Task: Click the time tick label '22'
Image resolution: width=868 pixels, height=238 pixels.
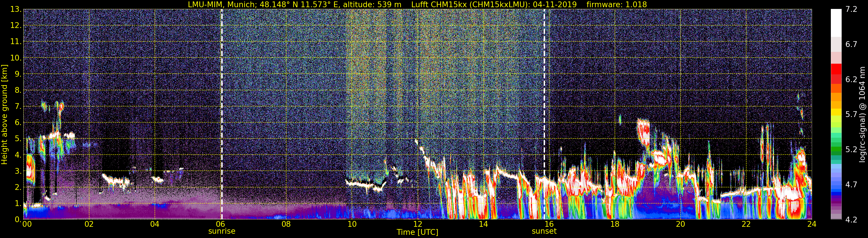Action: (x=746, y=224)
